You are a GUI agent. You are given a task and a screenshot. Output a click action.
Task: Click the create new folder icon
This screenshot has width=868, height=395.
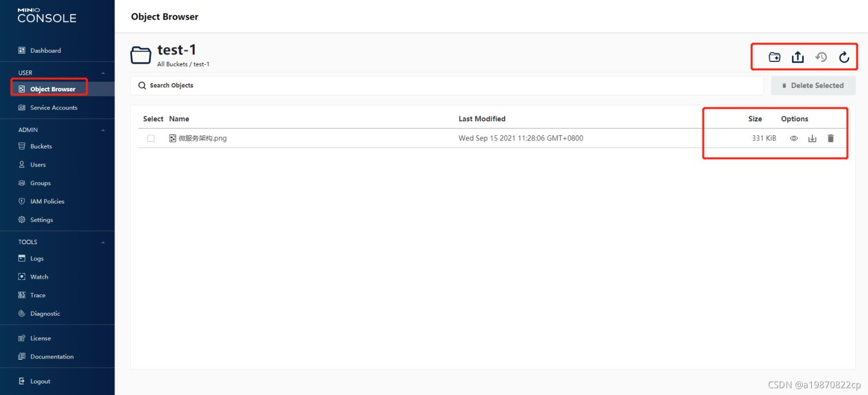[x=774, y=57]
